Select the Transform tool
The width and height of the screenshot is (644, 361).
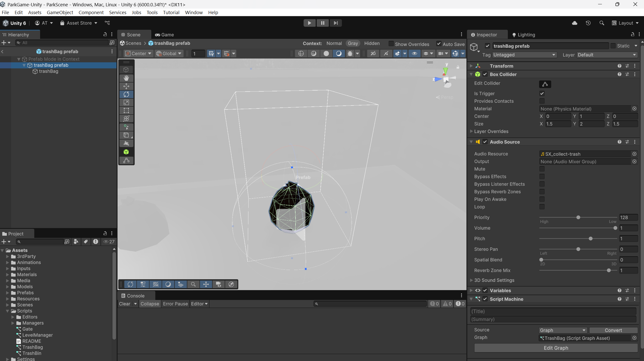pos(126,119)
